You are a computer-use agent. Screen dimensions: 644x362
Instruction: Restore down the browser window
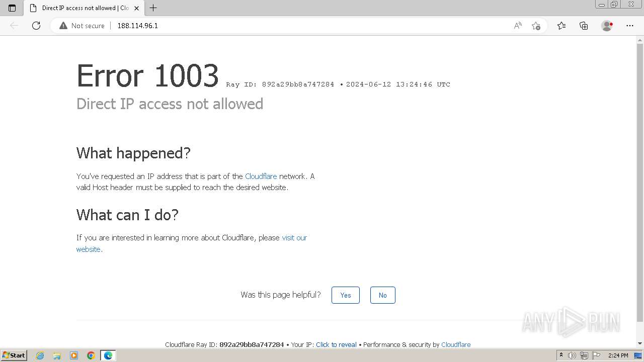click(614, 4)
